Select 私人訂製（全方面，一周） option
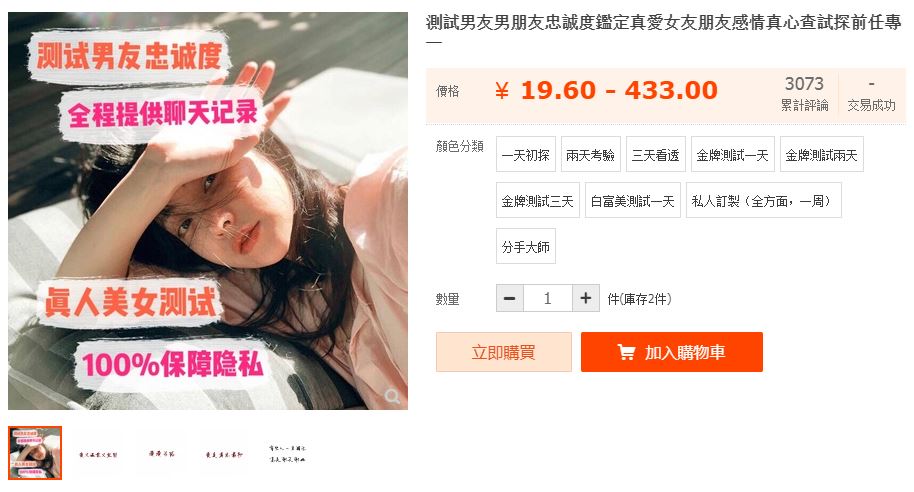The image size is (914, 492). [764, 201]
